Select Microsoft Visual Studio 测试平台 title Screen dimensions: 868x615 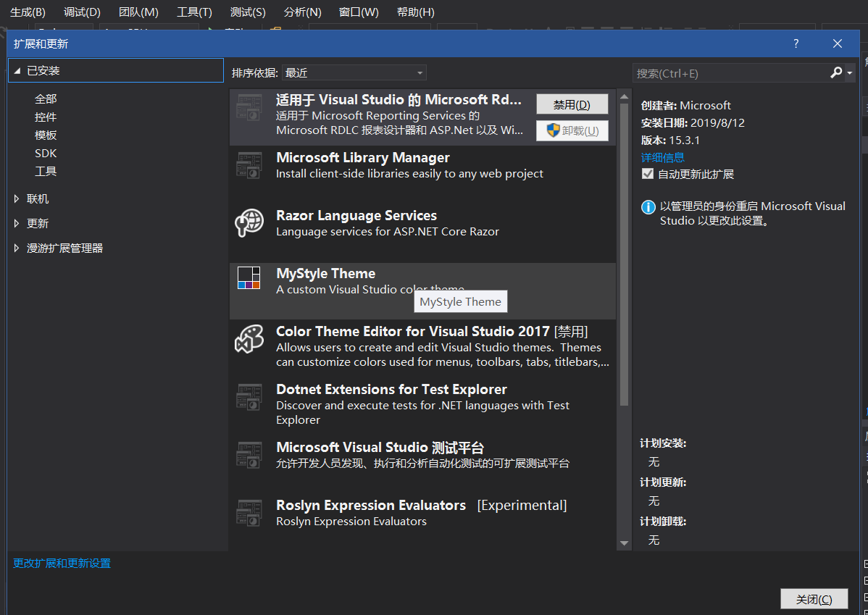click(380, 447)
